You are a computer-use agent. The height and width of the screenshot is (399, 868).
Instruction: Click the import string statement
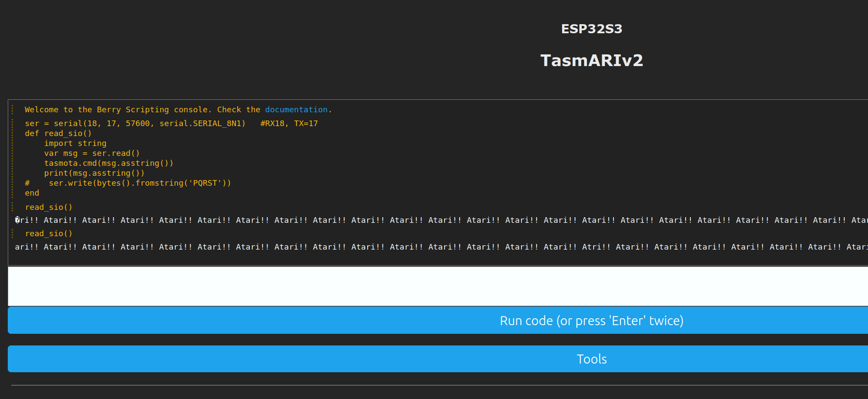tap(75, 143)
